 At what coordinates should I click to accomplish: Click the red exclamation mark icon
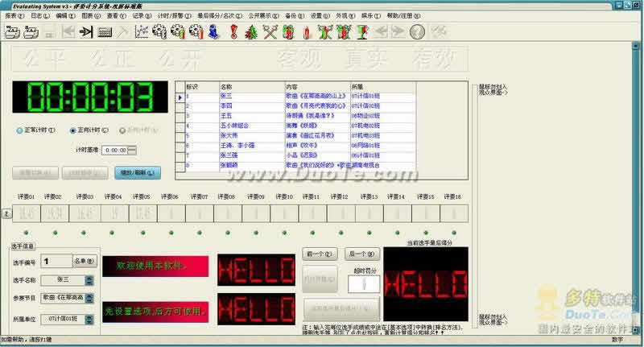233,32
